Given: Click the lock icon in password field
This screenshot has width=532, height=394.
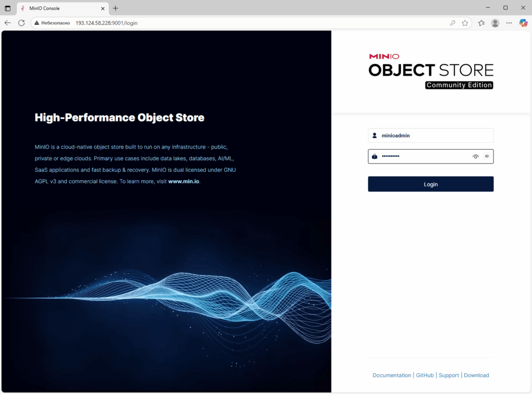Looking at the screenshot, I should [x=375, y=156].
